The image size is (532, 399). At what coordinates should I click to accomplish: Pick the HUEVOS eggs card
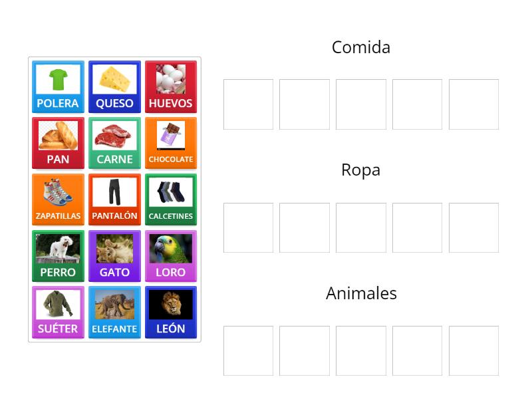click(x=171, y=86)
